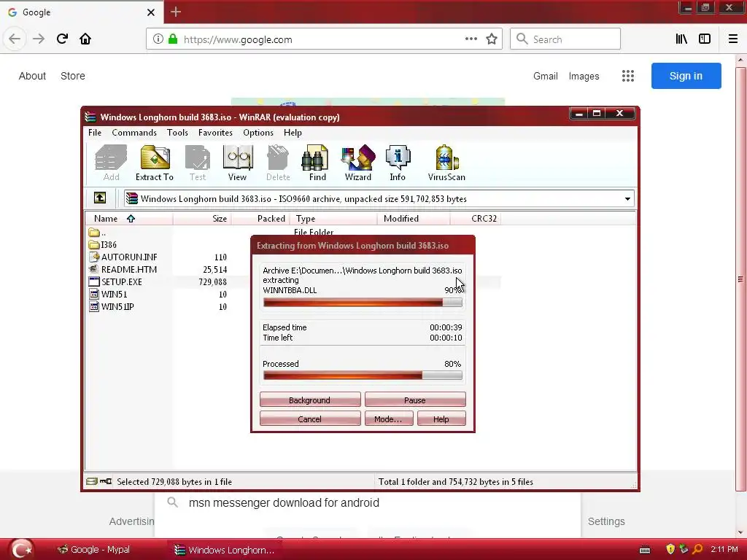This screenshot has width=747, height=560.
Task: Toggle Firefox sidebar icon
Action: click(705, 39)
